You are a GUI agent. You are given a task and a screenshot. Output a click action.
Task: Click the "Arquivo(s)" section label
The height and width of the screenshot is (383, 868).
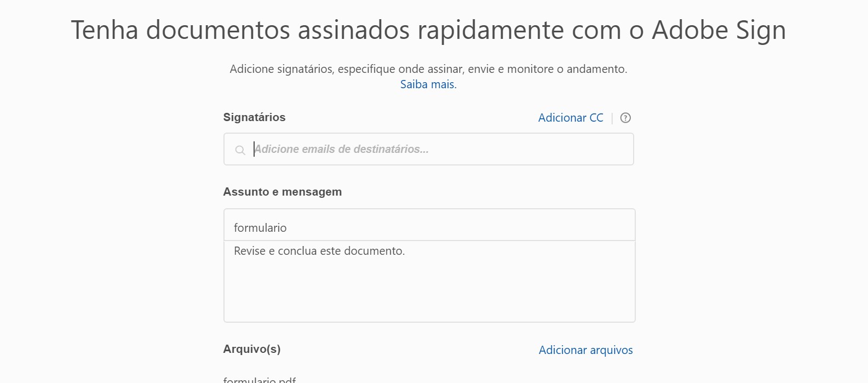(252, 349)
